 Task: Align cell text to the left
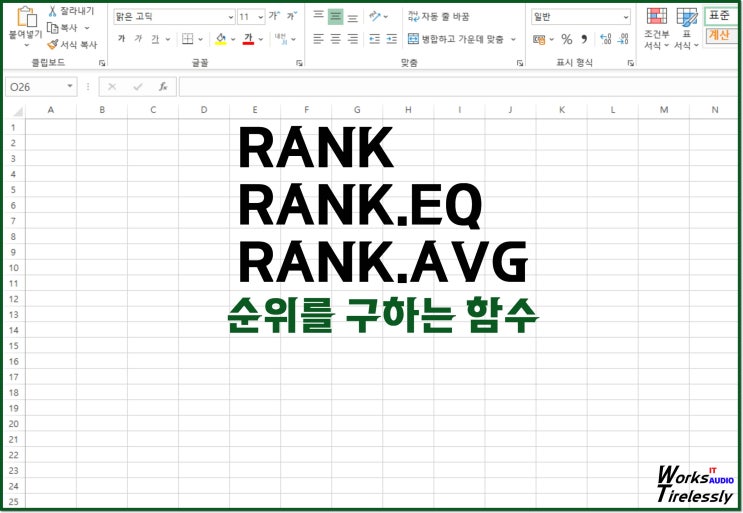[x=318, y=39]
